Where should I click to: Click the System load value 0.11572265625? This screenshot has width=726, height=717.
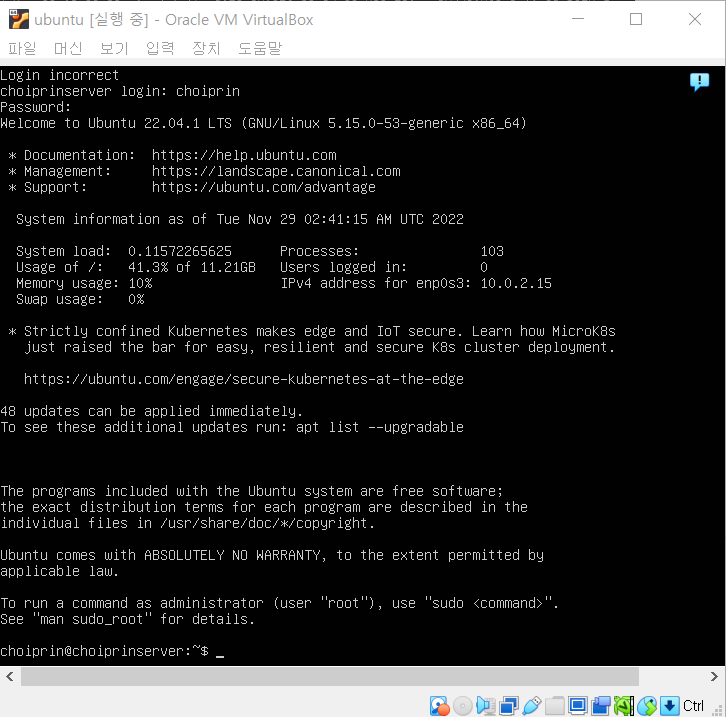point(180,251)
